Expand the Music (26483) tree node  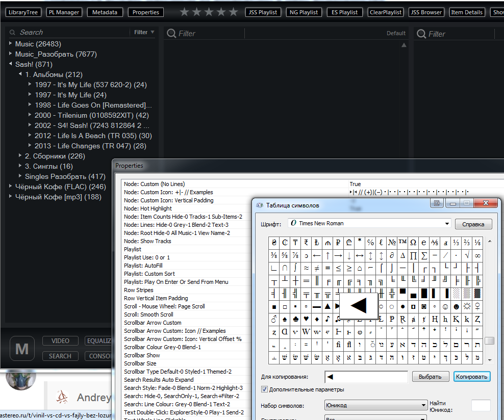10,44
